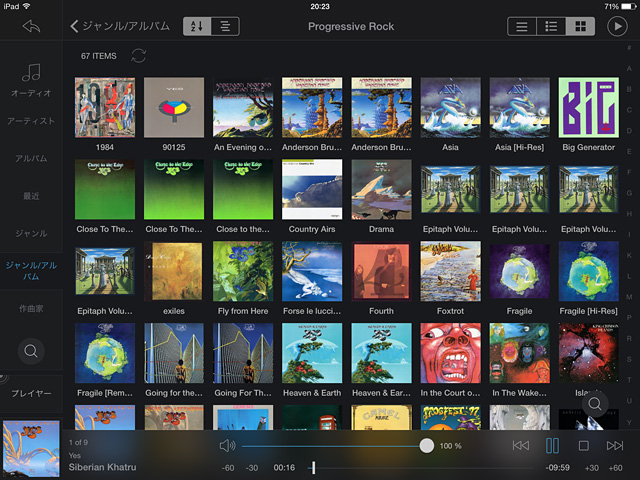Mute audio with the speaker icon
The image size is (640, 480).
point(227,445)
